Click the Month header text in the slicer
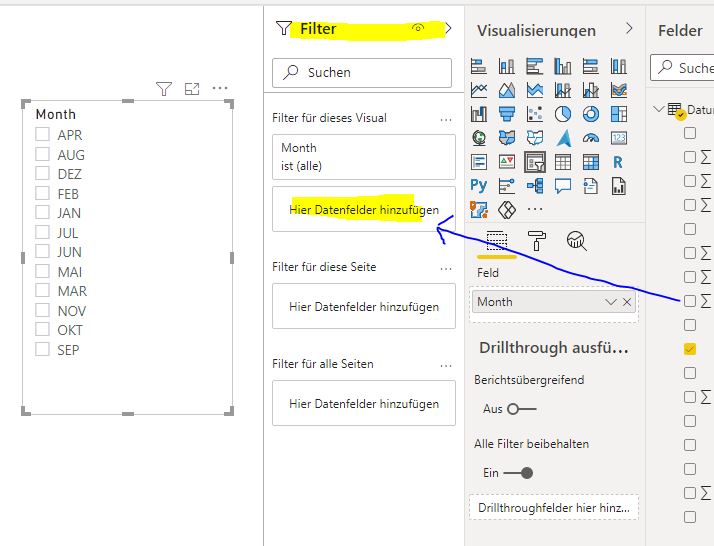 tap(56, 114)
